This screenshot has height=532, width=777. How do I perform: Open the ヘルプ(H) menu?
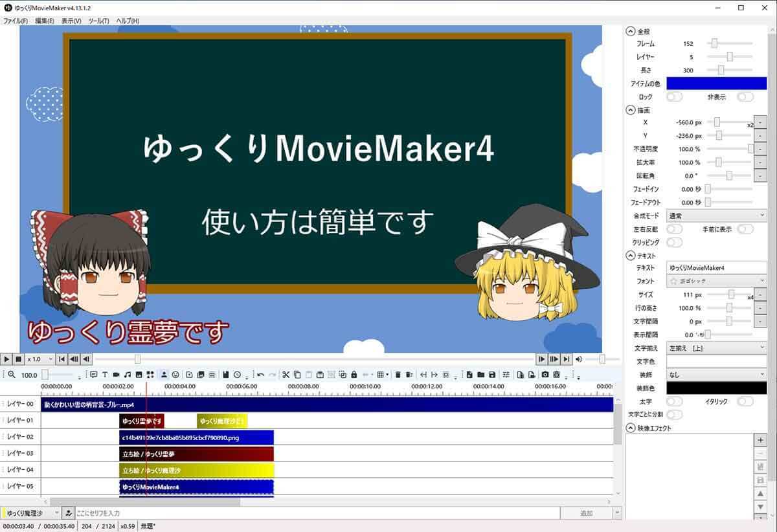click(x=128, y=21)
